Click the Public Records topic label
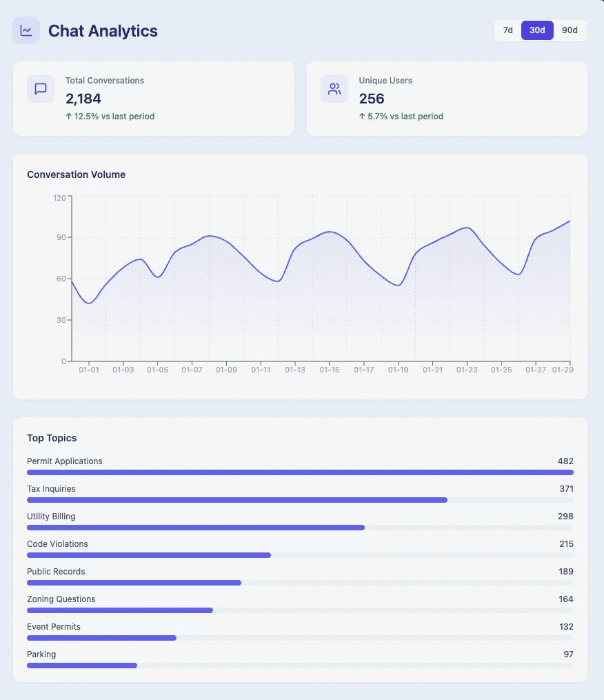This screenshot has width=604, height=700. pos(56,571)
